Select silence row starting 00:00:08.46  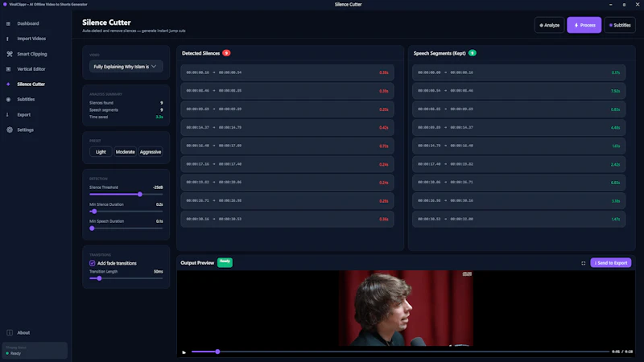tap(287, 91)
